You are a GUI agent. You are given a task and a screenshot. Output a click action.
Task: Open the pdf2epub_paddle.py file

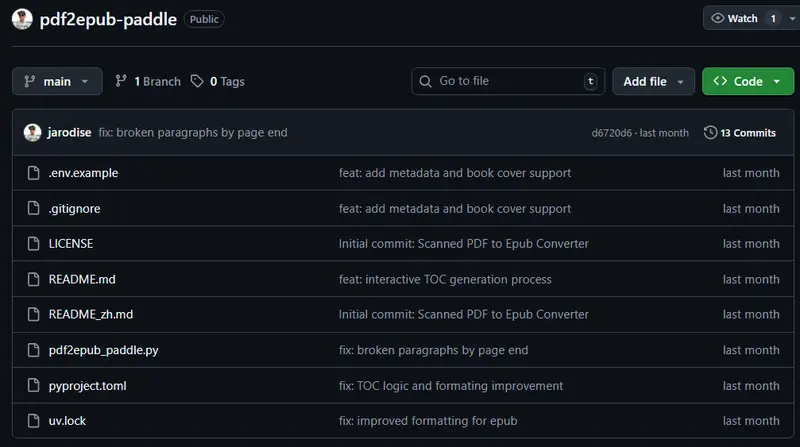pyautogui.click(x=104, y=350)
